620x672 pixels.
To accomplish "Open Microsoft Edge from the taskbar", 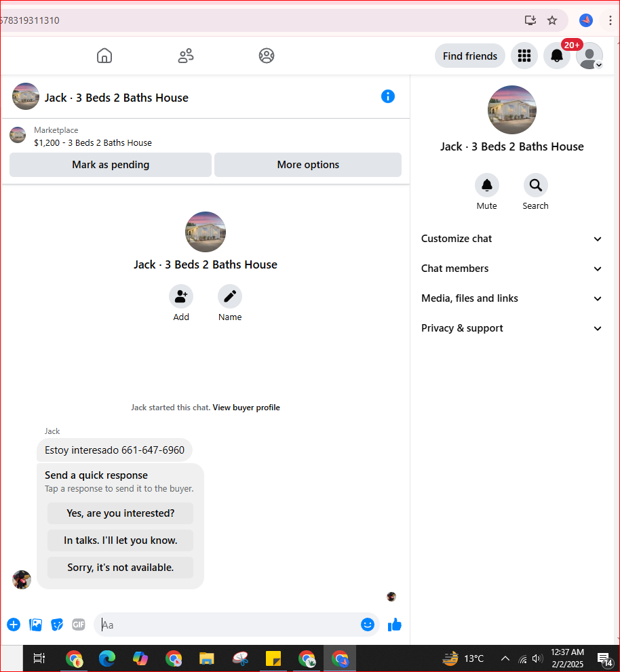I will (106, 658).
